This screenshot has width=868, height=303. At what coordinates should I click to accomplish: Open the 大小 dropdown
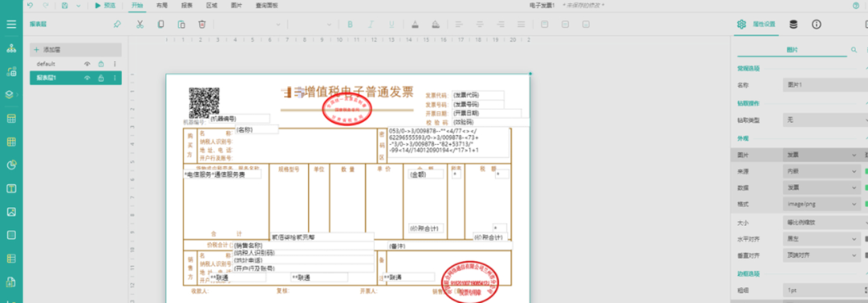click(x=821, y=222)
